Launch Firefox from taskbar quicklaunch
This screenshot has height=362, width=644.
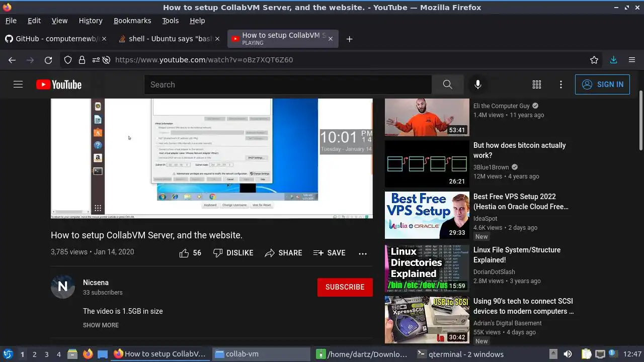pyautogui.click(x=88, y=354)
